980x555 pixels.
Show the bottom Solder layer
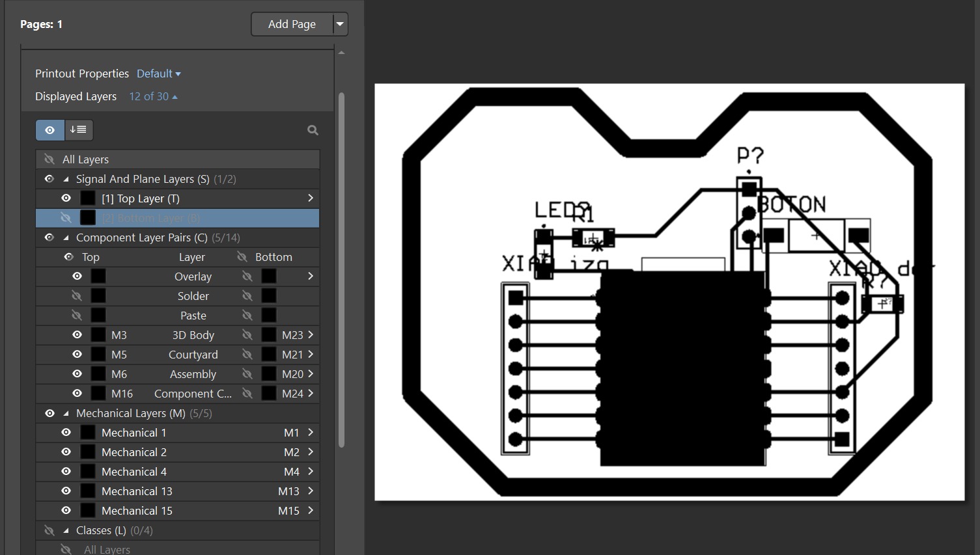(x=247, y=296)
